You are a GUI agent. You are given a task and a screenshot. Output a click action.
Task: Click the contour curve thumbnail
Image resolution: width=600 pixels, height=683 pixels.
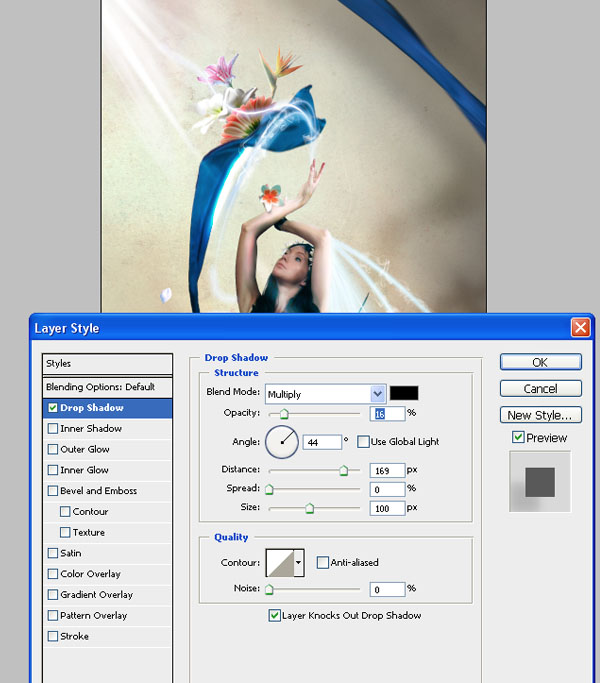[x=280, y=563]
